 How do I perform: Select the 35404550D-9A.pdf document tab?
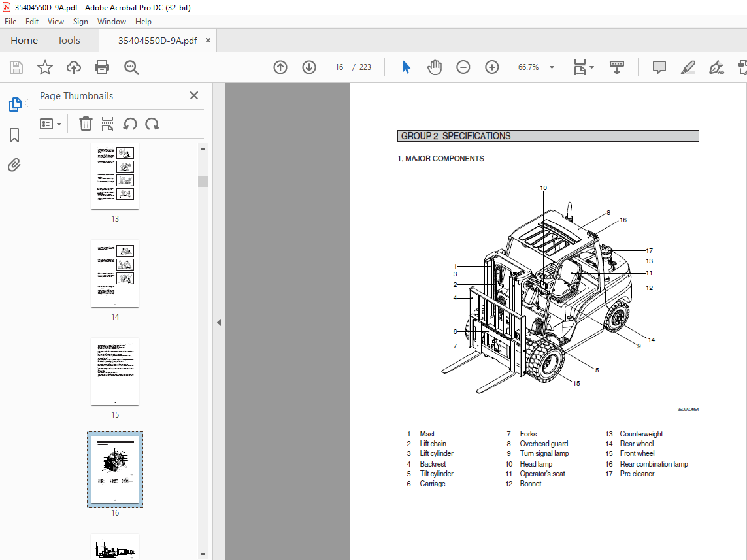[x=158, y=41]
